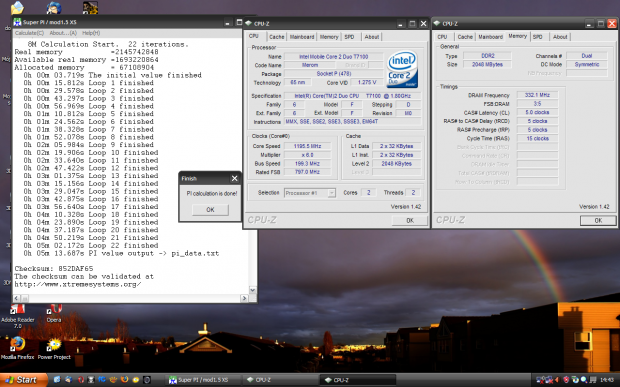Open the Start menu
This screenshot has height=387, width=620.
(24, 380)
